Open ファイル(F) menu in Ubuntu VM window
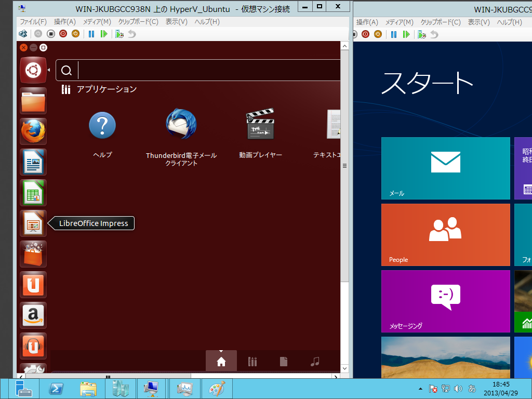This screenshot has height=399, width=532. (33, 22)
